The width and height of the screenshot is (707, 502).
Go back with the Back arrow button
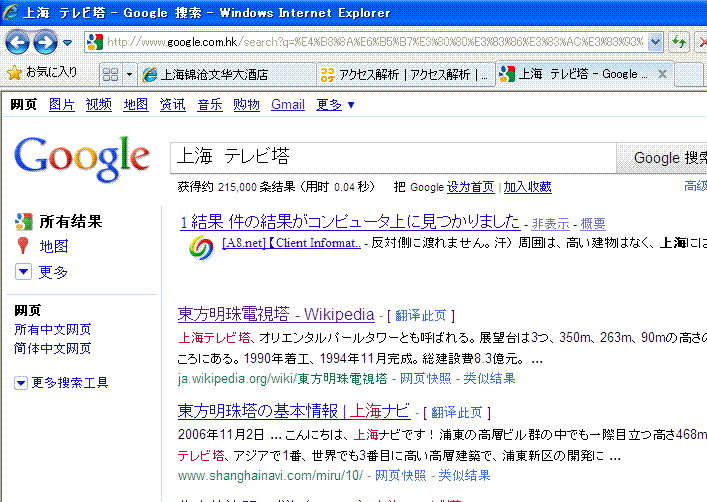(x=18, y=42)
